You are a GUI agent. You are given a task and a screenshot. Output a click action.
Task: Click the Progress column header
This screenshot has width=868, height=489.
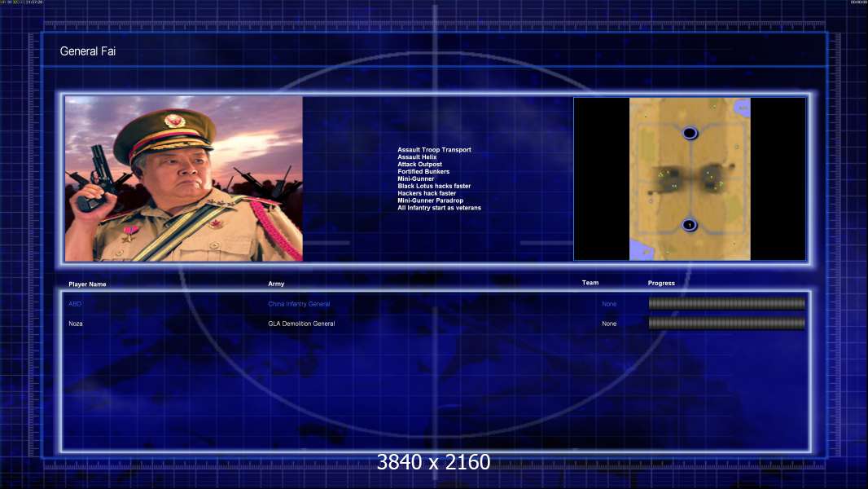coord(661,283)
